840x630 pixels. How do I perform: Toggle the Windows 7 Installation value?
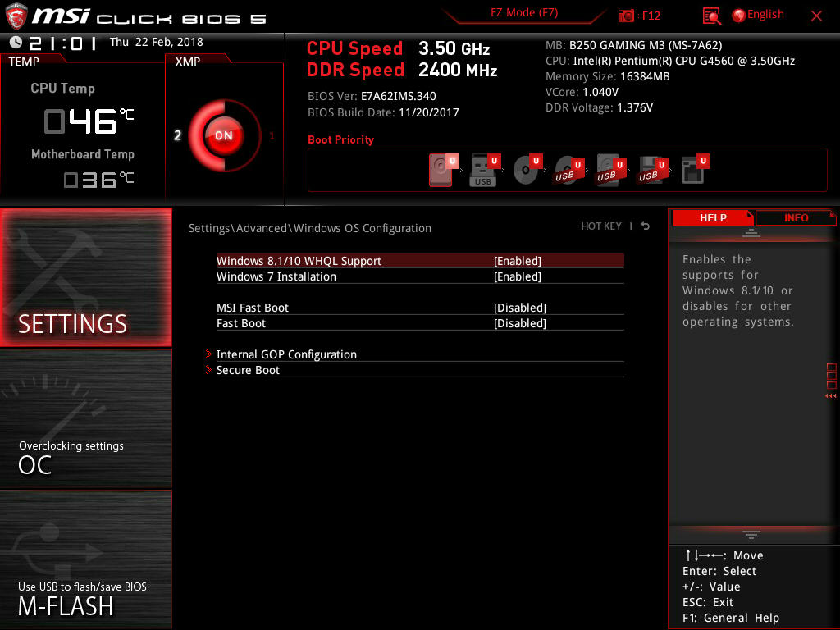pyautogui.click(x=517, y=276)
